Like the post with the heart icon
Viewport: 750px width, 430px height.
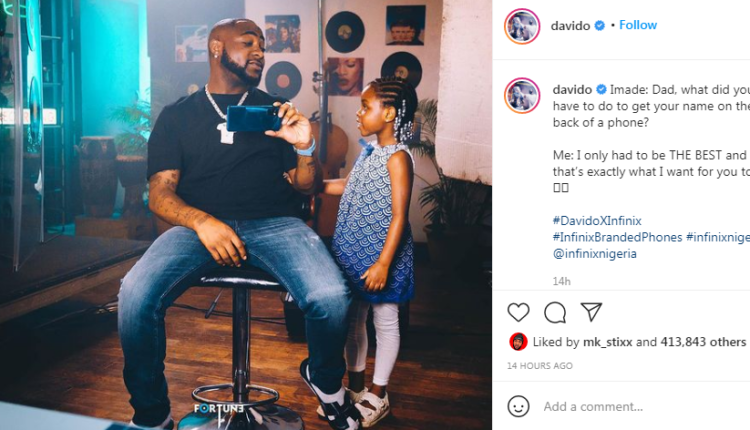[518, 312]
